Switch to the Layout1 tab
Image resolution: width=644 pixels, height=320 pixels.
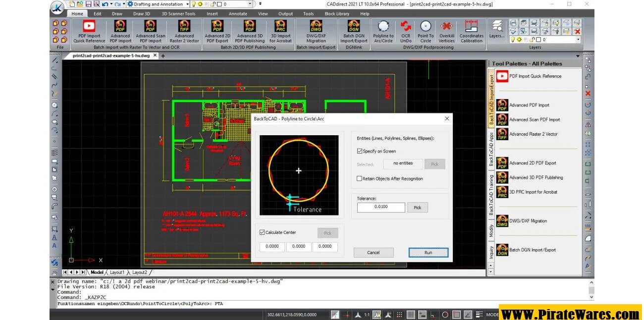pyautogui.click(x=117, y=272)
